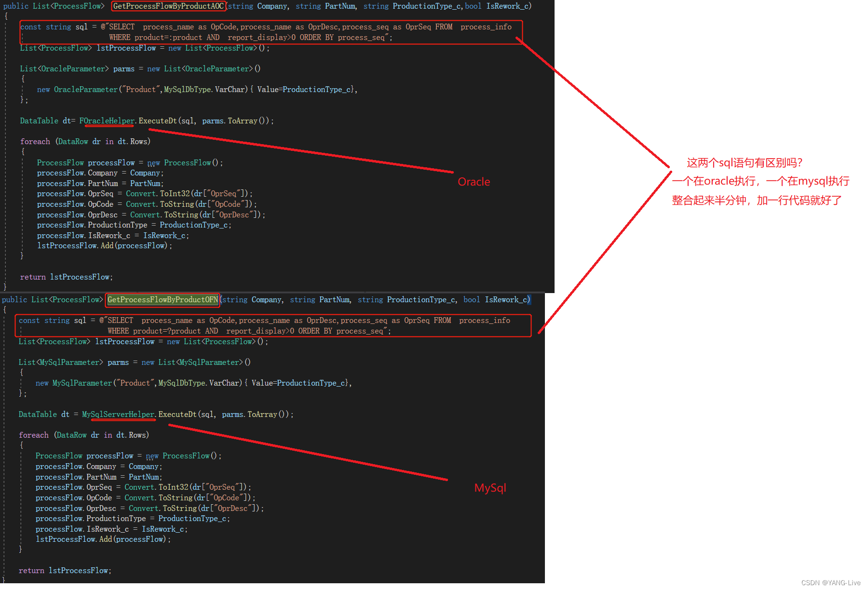Image resolution: width=868 pixels, height=590 pixels.
Task: Click 'IsRework_c' parameter in AOC method signature
Action: (x=507, y=6)
